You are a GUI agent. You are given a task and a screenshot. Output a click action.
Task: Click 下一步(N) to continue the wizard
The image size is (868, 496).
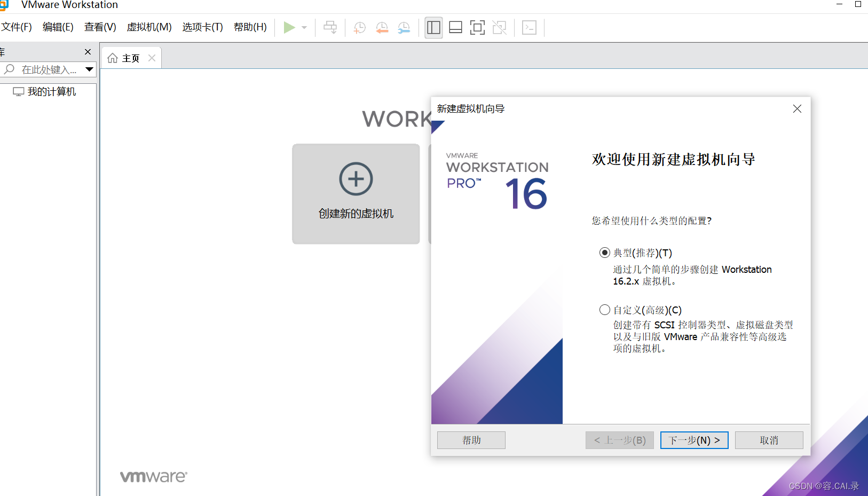click(x=695, y=440)
